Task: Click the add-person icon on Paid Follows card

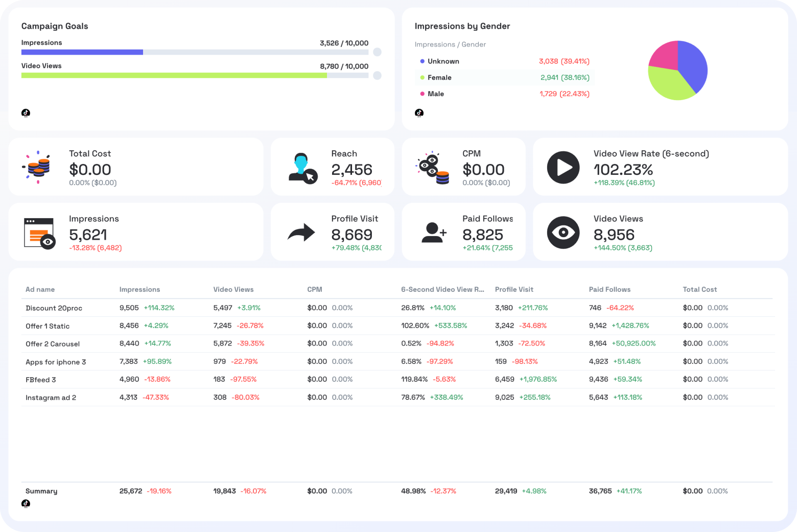Action: point(433,232)
